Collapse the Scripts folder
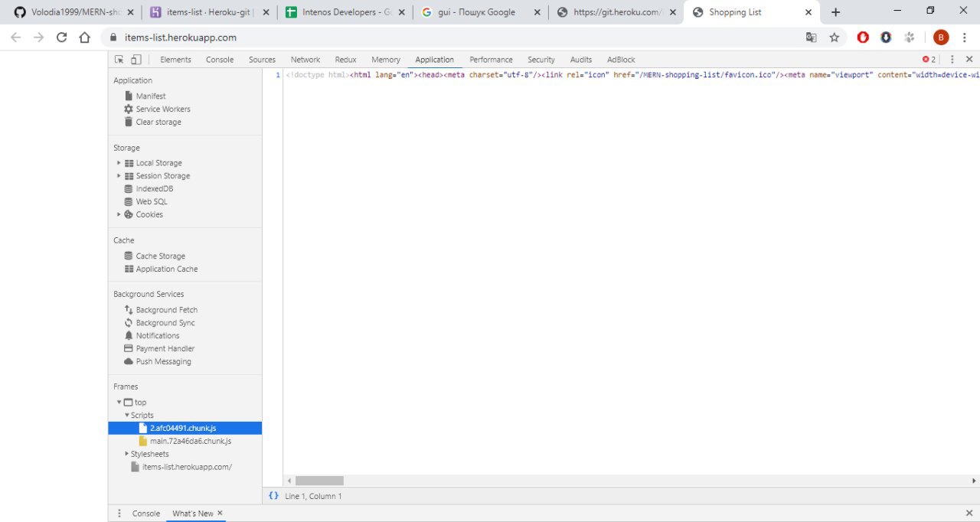Image resolution: width=980 pixels, height=522 pixels. pos(127,416)
